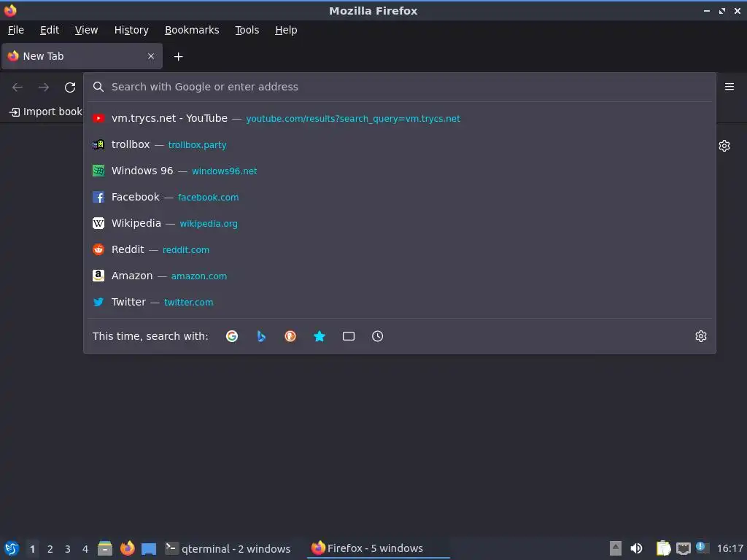
Task: Click the Wikipedia favicon icon
Action: coord(98,223)
